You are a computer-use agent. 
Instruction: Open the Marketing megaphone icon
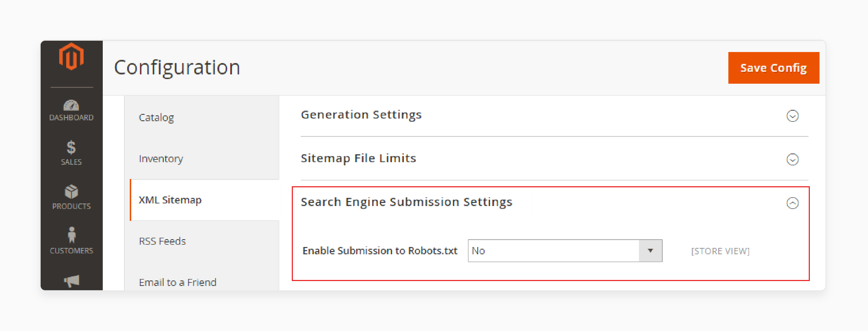pyautogui.click(x=71, y=280)
